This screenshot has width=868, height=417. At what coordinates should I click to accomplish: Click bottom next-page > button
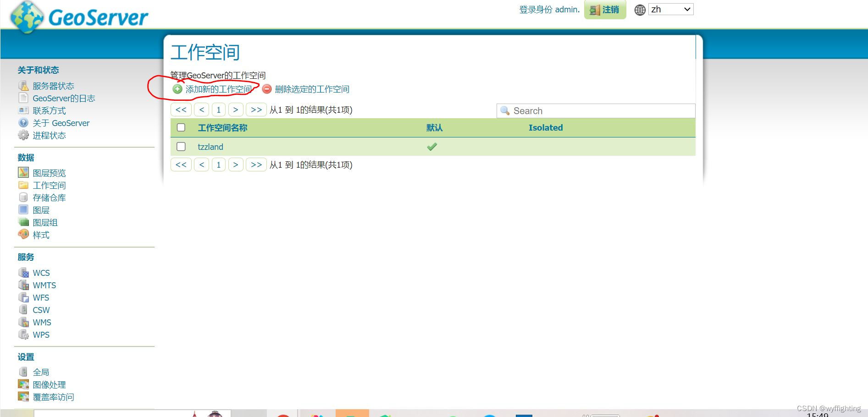[236, 165]
